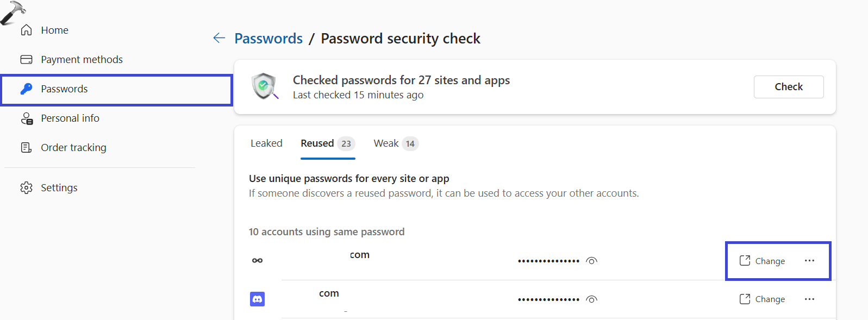The width and height of the screenshot is (868, 320).
Task: Click the Personal info person icon
Action: point(27,118)
